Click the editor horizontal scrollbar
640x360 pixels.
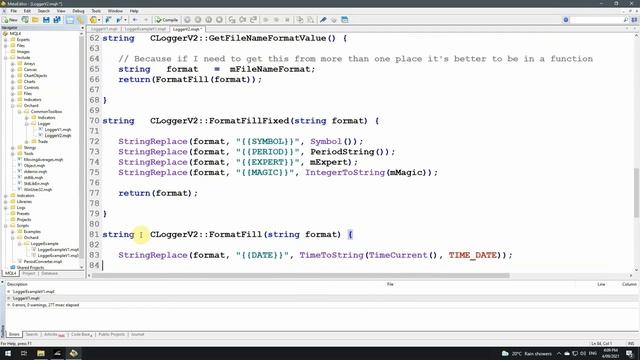click(x=300, y=276)
